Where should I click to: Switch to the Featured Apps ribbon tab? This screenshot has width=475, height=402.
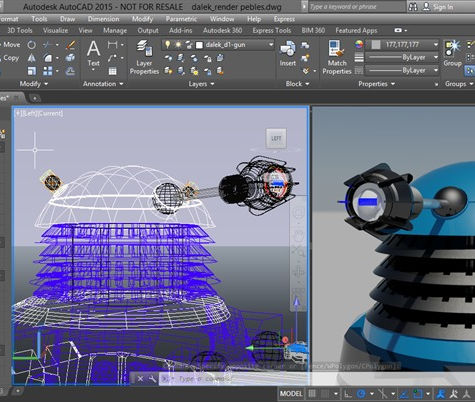point(356,30)
